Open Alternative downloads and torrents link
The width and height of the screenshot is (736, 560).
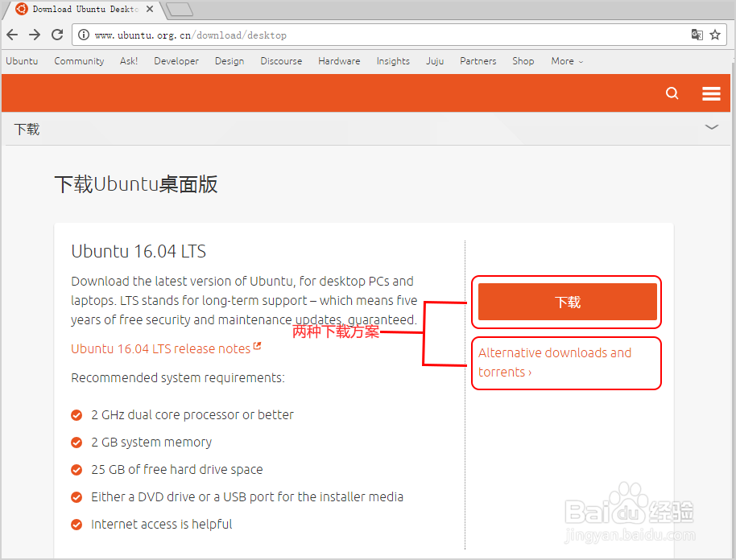tap(554, 362)
